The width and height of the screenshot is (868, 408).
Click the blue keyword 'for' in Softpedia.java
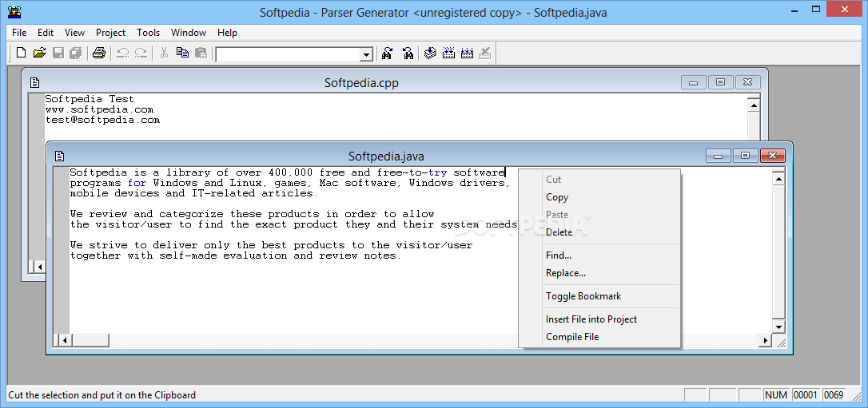(137, 182)
